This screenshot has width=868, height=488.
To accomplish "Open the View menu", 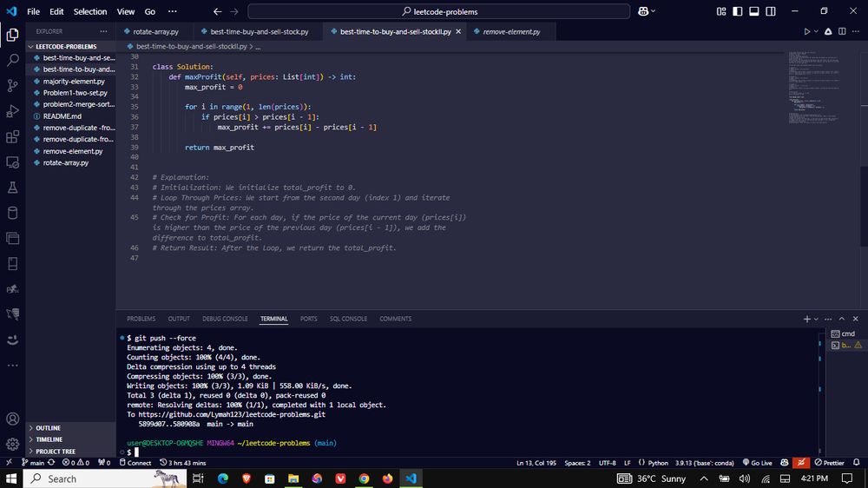I will [126, 11].
